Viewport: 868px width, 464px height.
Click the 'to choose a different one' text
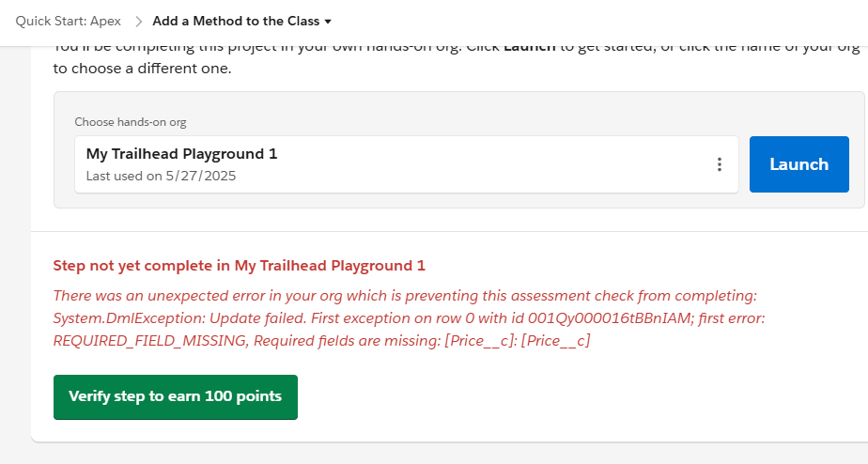pyautogui.click(x=142, y=69)
